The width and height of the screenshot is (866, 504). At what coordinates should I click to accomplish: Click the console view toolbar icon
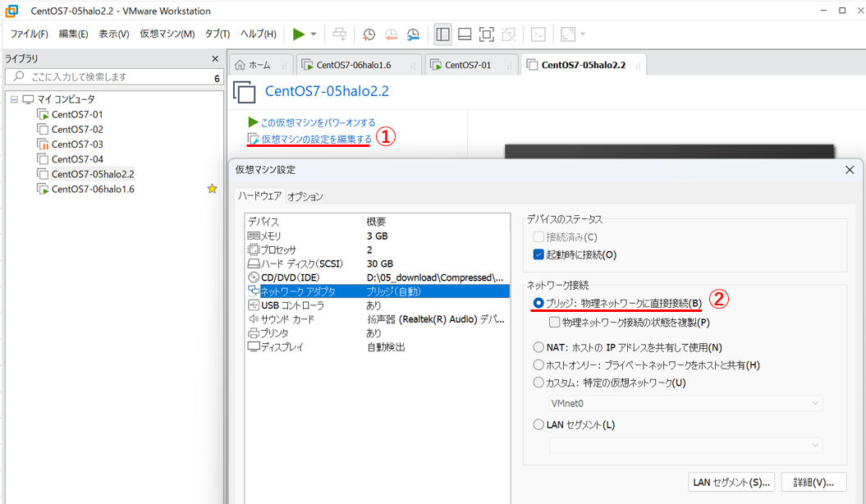[538, 34]
